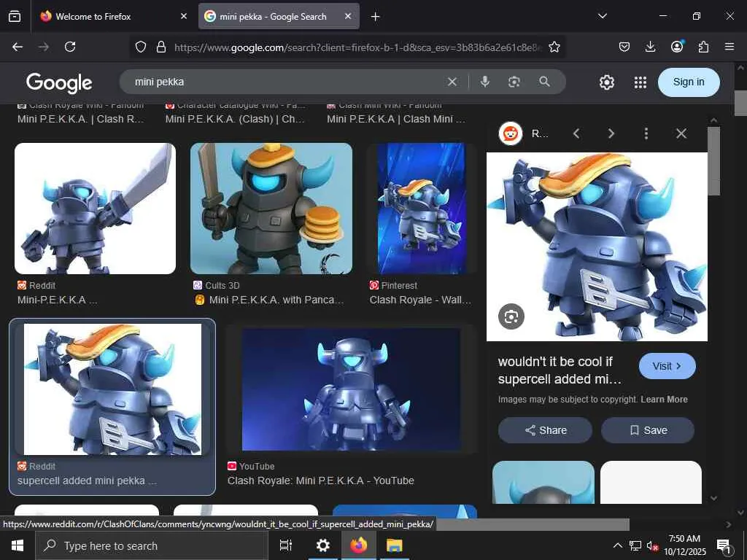
Task: Search by image with Google Lens icon
Action: tap(514, 82)
